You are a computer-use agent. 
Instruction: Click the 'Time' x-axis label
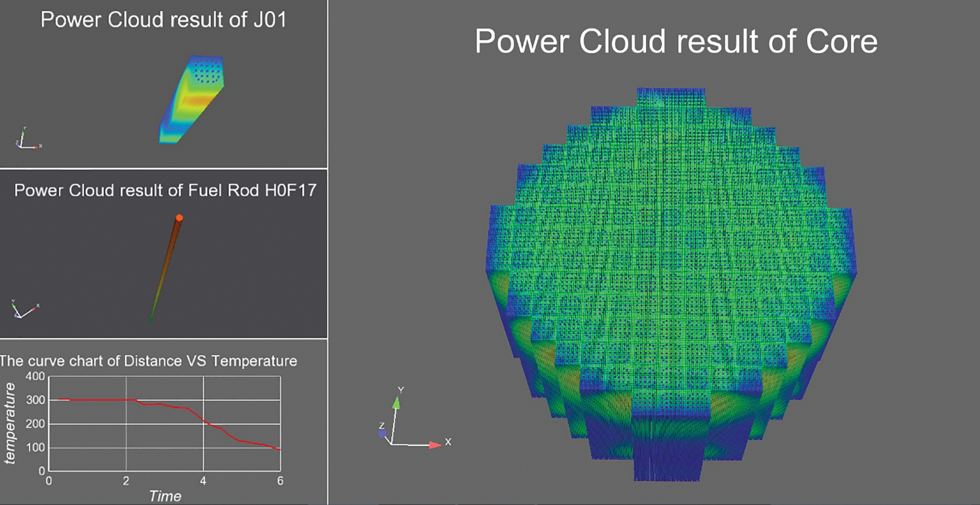click(x=165, y=496)
